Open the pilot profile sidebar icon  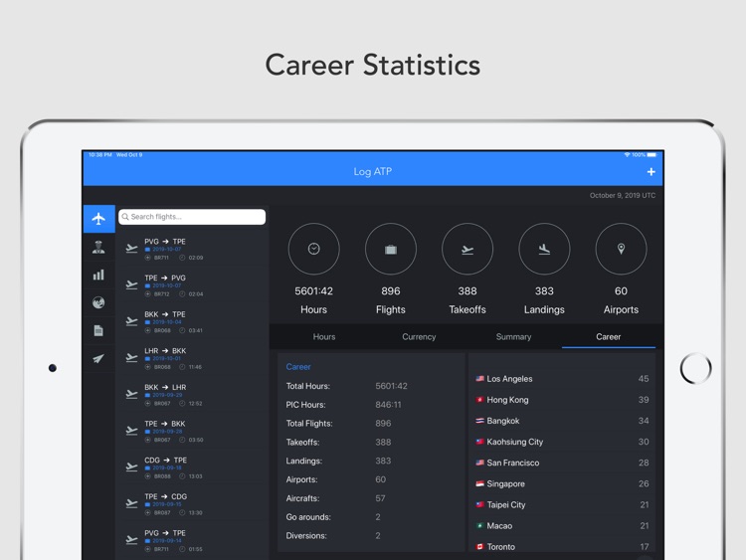(x=98, y=247)
